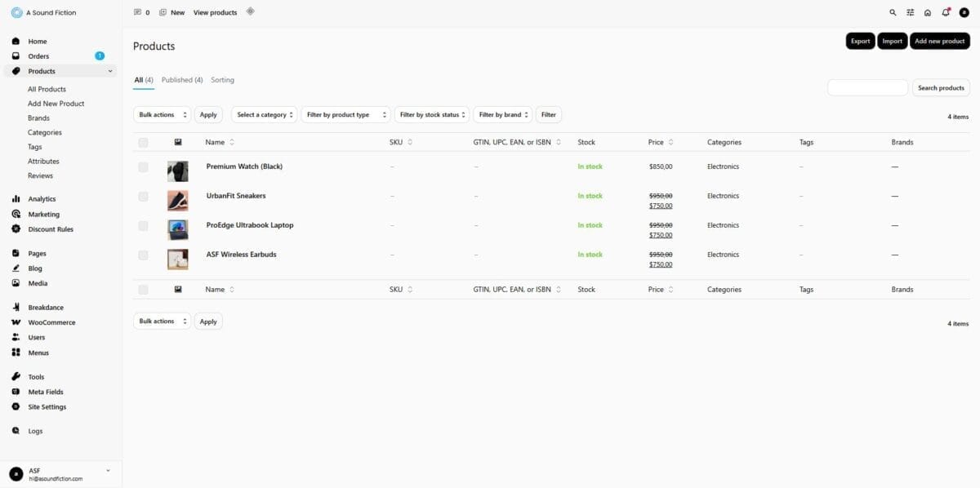Click the product search input field
Image resolution: width=980 pixels, height=488 pixels.
(x=867, y=88)
